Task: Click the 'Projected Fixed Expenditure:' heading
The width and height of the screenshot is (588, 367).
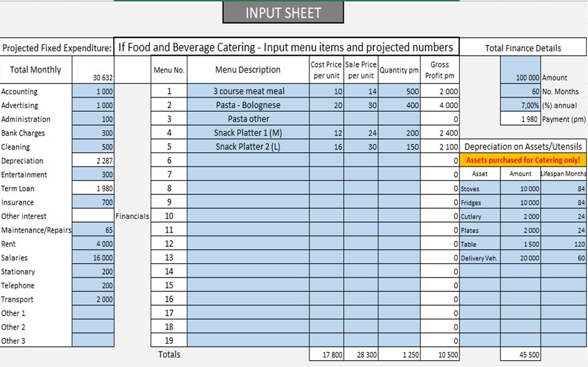Action: coord(57,48)
